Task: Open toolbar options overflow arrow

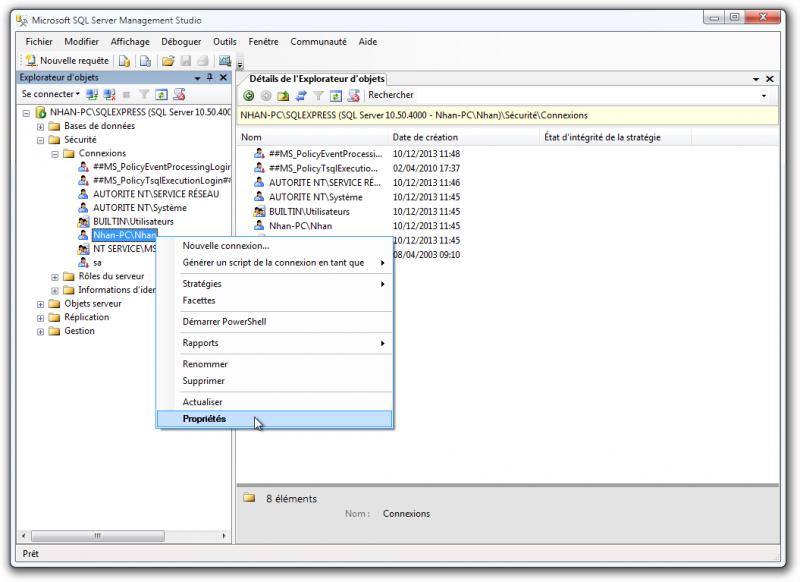Action: tap(240, 64)
